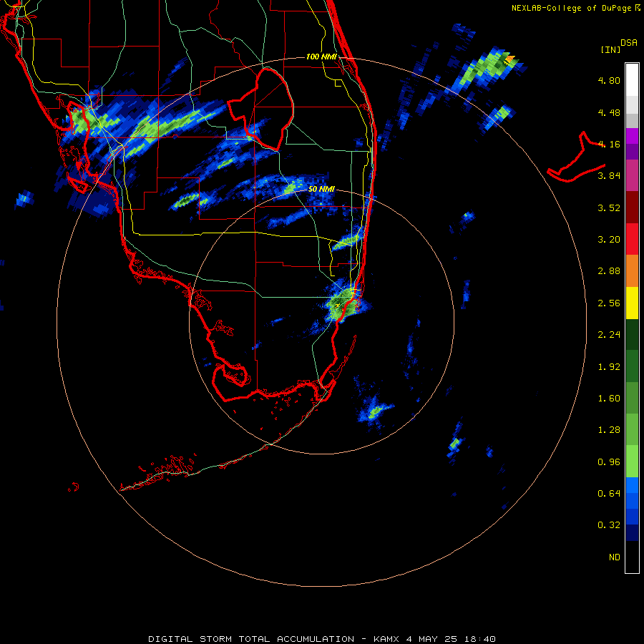Click the Digital Storm Total Accumulation caption
Viewport: 644px width, 644px height.
322,639
